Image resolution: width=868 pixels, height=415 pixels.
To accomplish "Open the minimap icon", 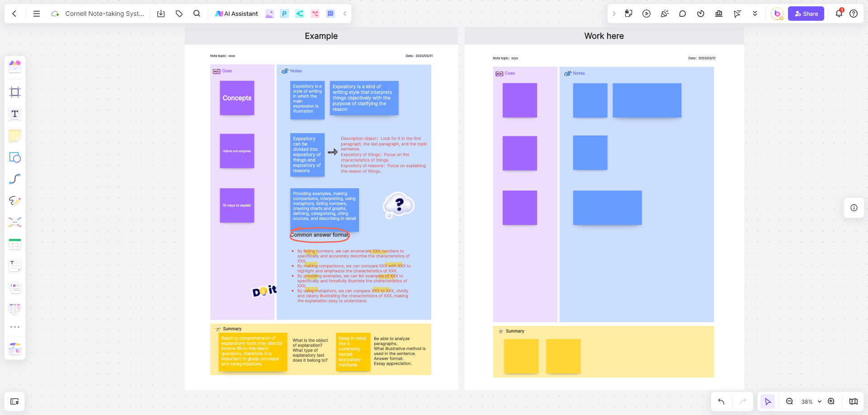I will pos(854,401).
